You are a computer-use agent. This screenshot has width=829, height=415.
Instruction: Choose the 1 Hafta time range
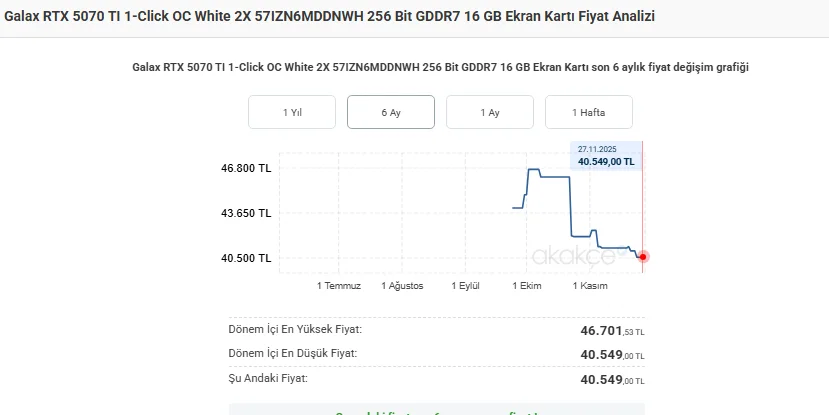coord(588,112)
